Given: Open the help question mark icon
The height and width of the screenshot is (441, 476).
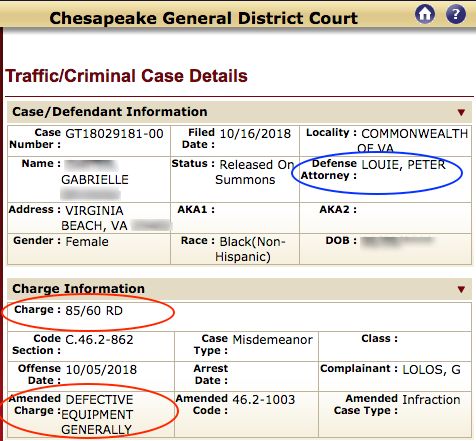Looking at the screenshot, I should click(x=456, y=14).
